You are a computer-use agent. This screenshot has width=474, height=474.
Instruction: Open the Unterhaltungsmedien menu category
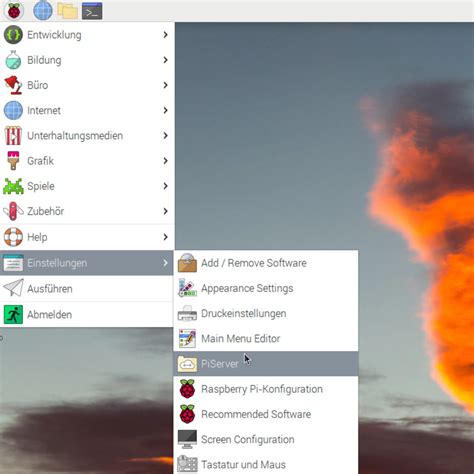87,136
